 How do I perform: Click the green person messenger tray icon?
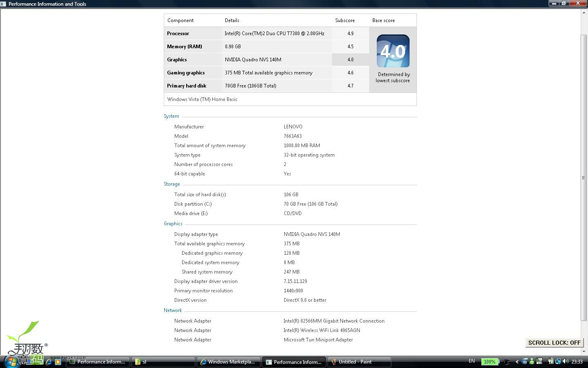(532, 361)
